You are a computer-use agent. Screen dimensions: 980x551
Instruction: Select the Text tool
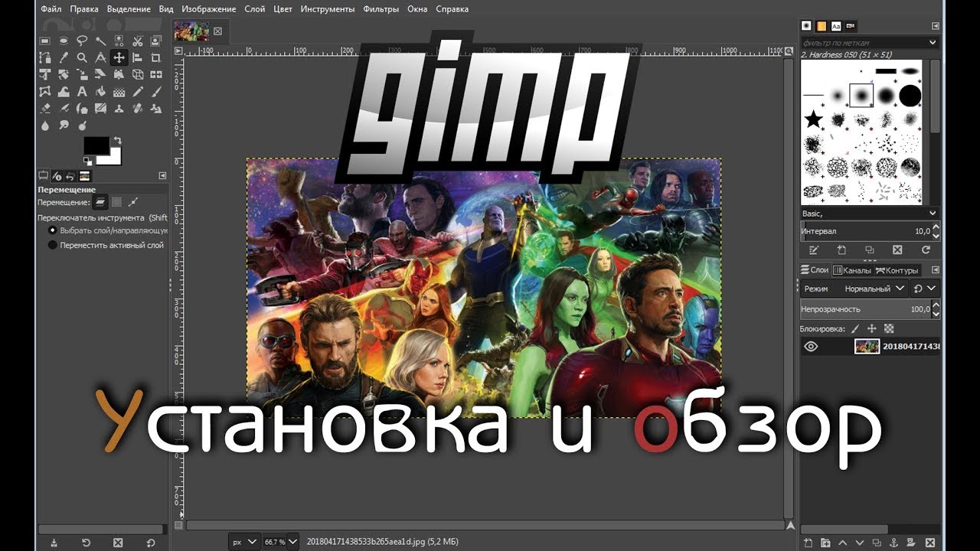click(x=82, y=91)
